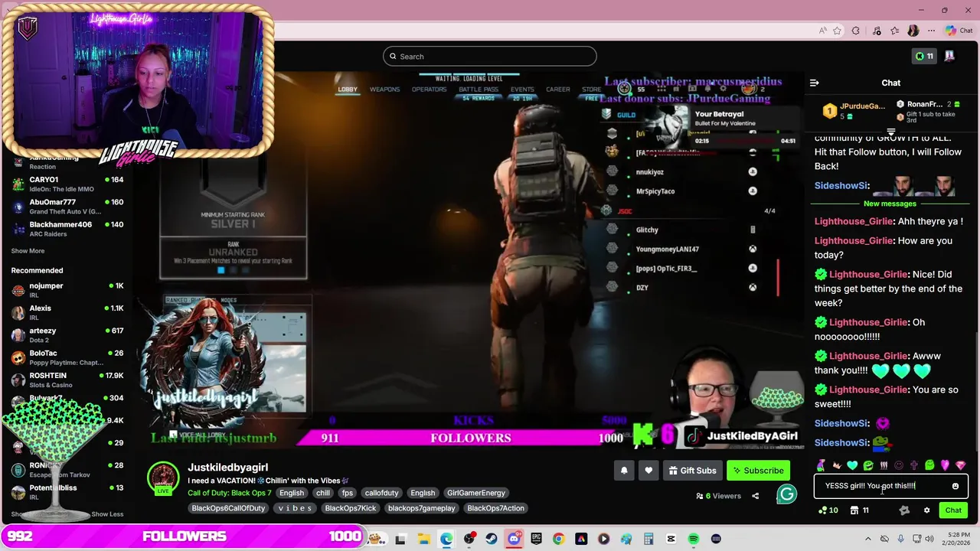
Task: Open browser favorites list icon
Action: 894,31
